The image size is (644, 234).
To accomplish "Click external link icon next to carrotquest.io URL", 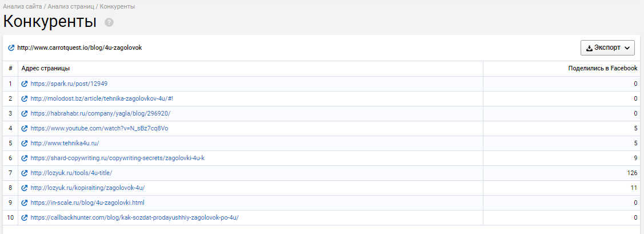I will (11, 47).
